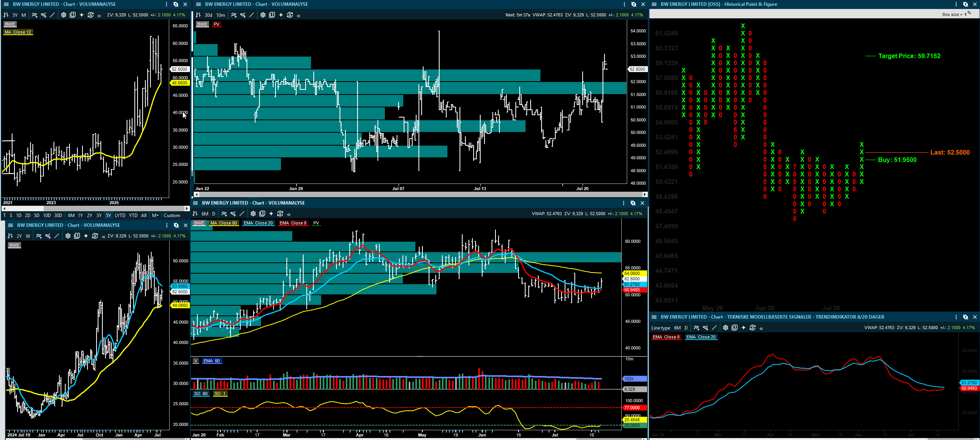Add indicator in the 30d chart toolbar
This screenshot has width=980, height=440.
click(x=234, y=15)
